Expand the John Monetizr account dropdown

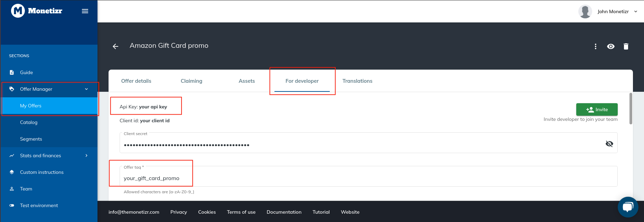pos(635,11)
